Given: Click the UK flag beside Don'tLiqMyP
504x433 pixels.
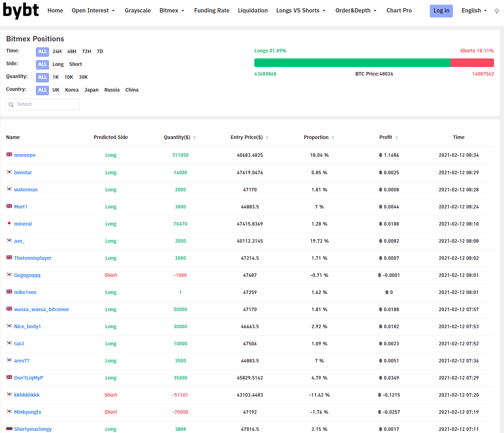Looking at the screenshot, I should [9, 377].
